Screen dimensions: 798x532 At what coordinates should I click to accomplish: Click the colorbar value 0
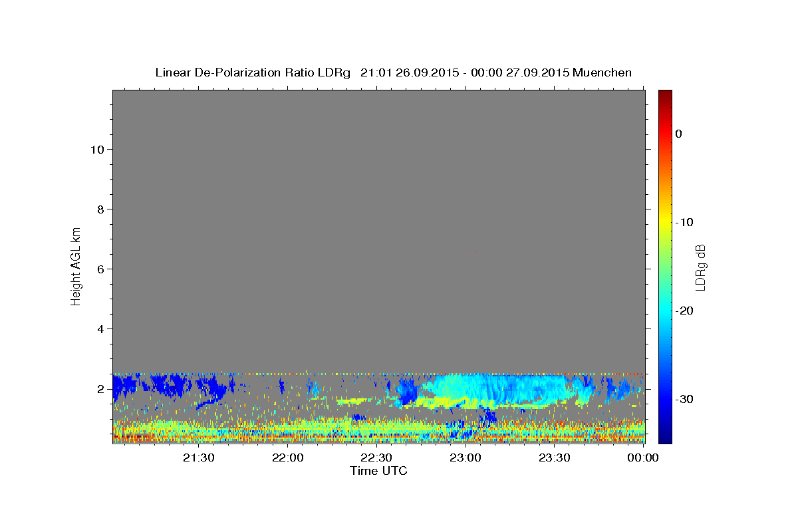678,134
